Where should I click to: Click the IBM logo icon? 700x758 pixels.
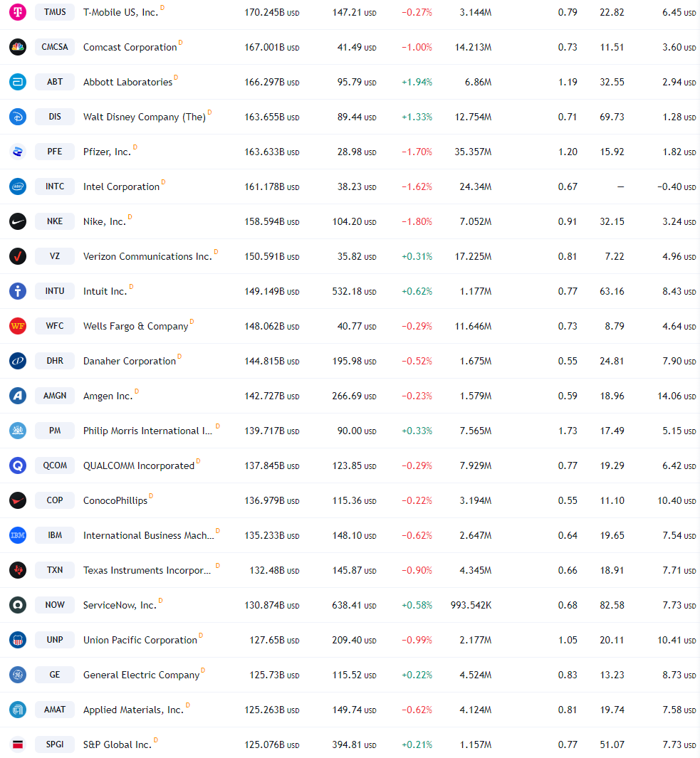pyautogui.click(x=18, y=535)
